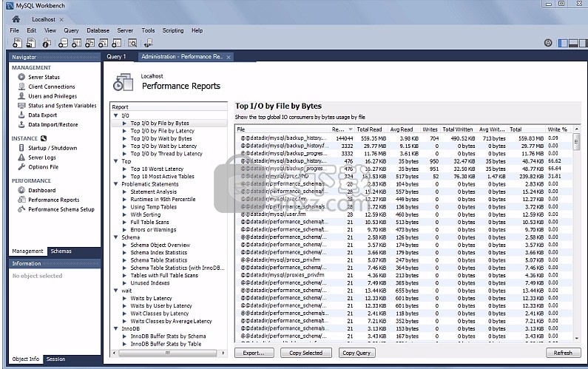Click the INSTANCE header icon

point(44,138)
